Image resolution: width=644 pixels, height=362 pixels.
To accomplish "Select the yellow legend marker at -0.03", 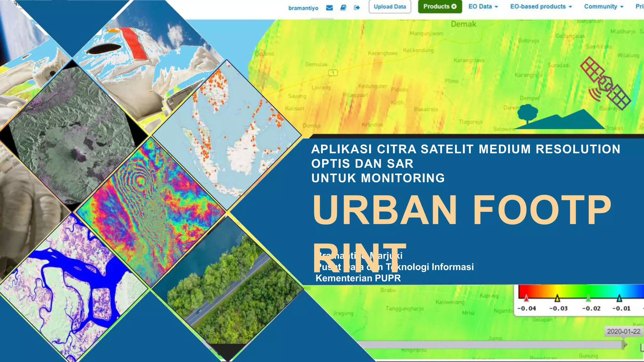I will point(557,298).
